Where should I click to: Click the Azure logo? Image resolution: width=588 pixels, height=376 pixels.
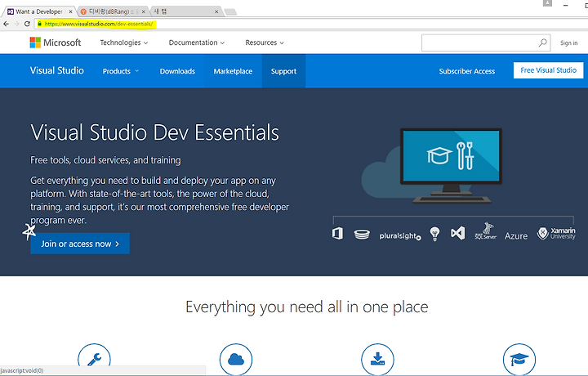click(x=516, y=236)
